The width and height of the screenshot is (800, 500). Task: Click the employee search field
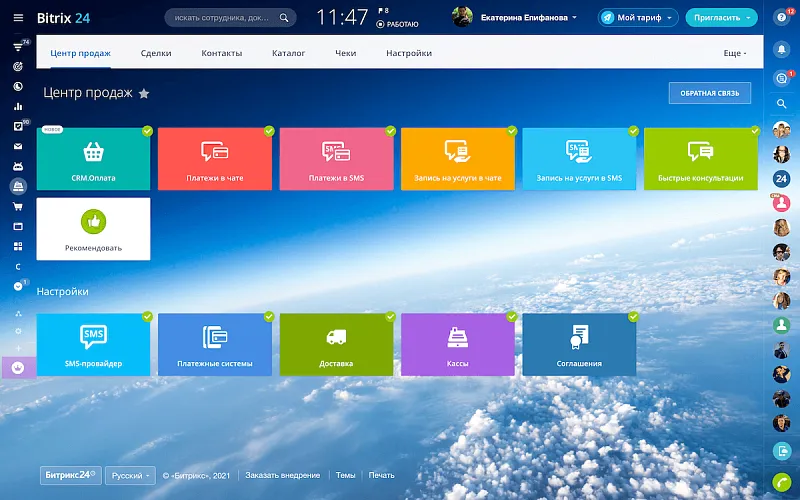[x=225, y=17]
